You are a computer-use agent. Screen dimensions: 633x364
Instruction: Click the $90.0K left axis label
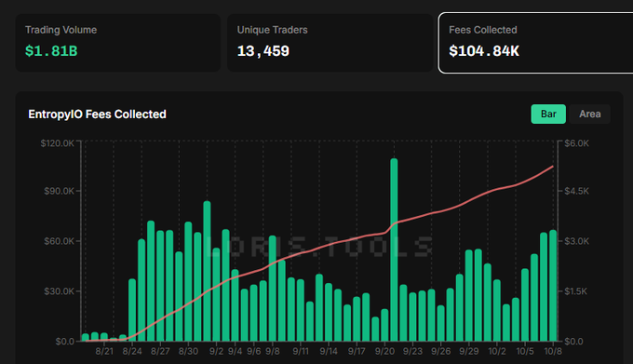tap(59, 191)
